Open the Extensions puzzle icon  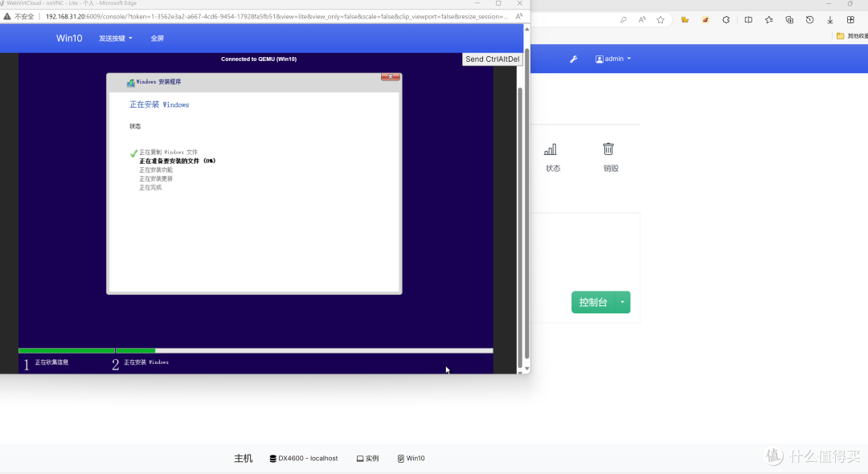coord(726,20)
